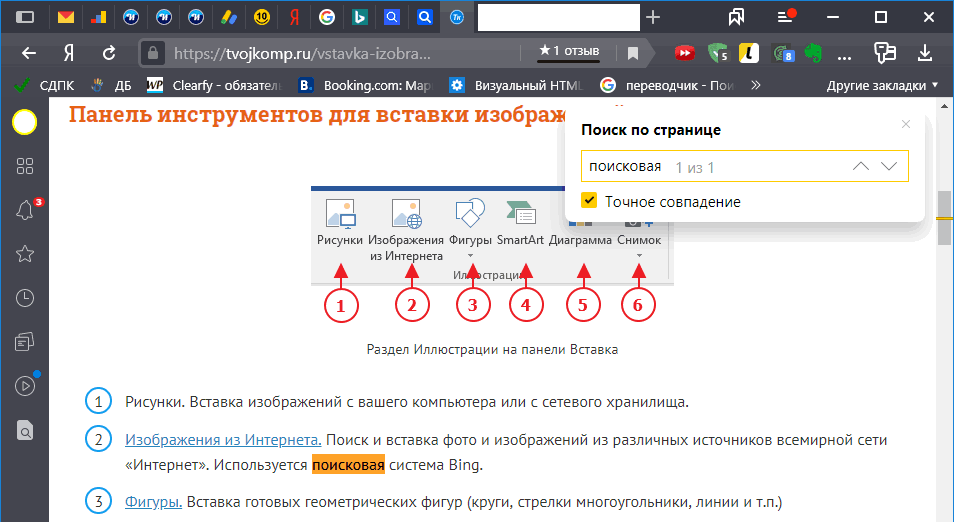Open browsing history clock icon
954x522 pixels.
pyautogui.click(x=25, y=298)
